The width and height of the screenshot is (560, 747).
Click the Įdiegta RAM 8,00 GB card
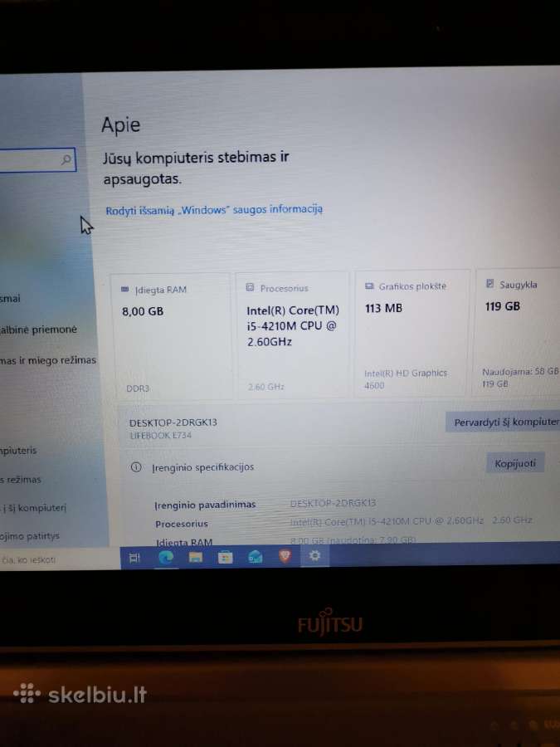point(172,336)
